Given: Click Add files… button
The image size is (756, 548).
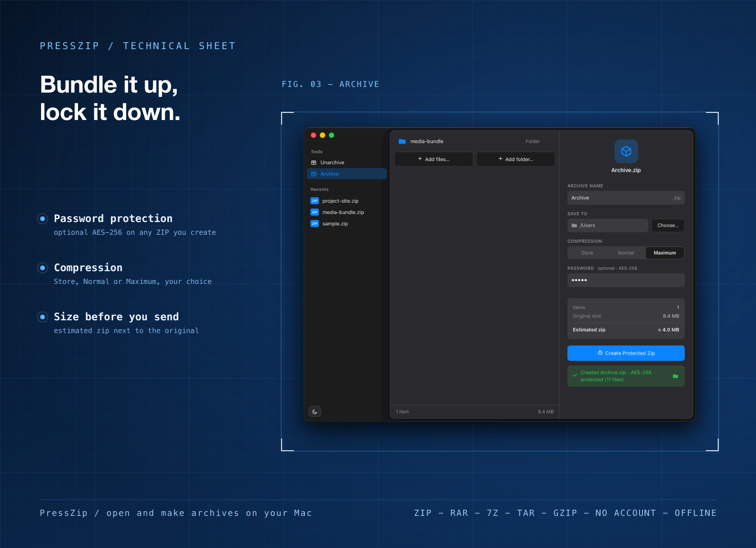Looking at the screenshot, I should coord(434,159).
